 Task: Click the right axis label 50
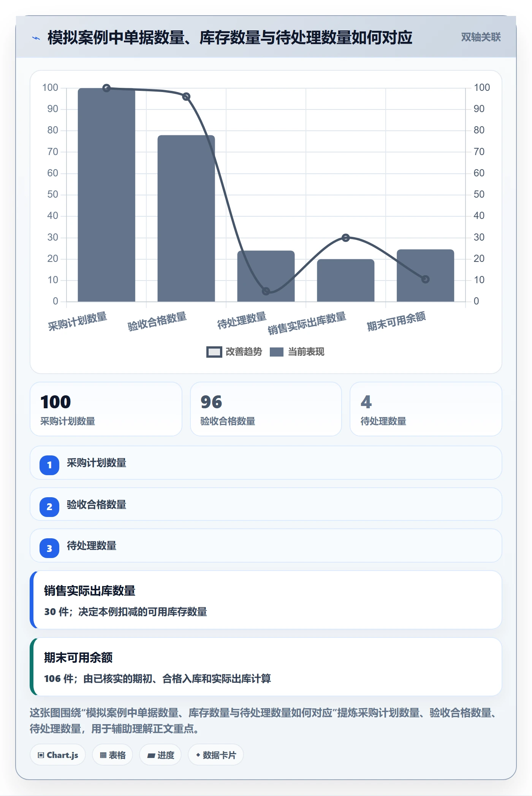tap(479, 195)
